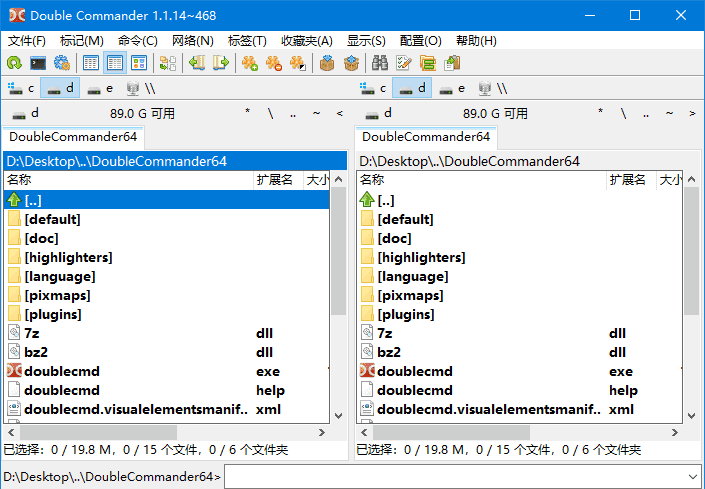Go to previous history entry (left arrow icon)
Viewport: 705px width, 489px height.
(x=196, y=63)
